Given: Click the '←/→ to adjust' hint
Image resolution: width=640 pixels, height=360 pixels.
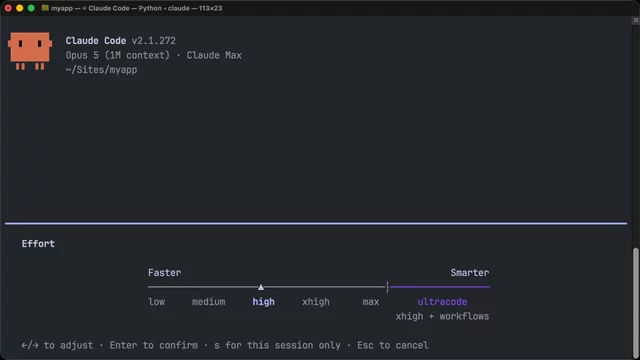Looking at the screenshot, I should (57, 345).
